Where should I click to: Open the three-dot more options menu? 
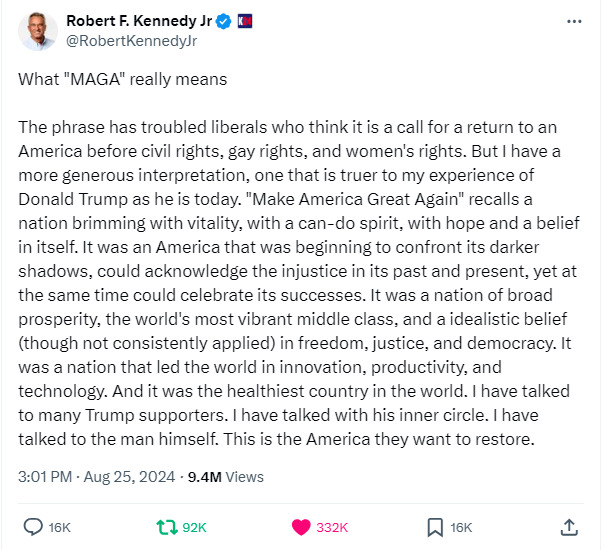coord(573,21)
